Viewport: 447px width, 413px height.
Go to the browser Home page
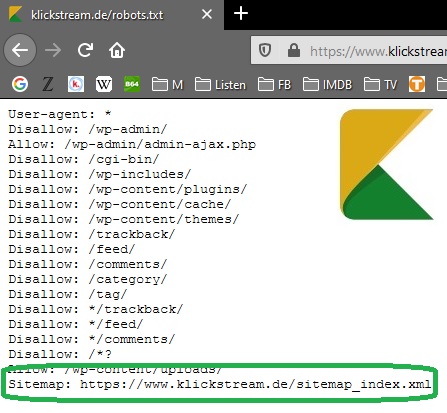point(117,50)
